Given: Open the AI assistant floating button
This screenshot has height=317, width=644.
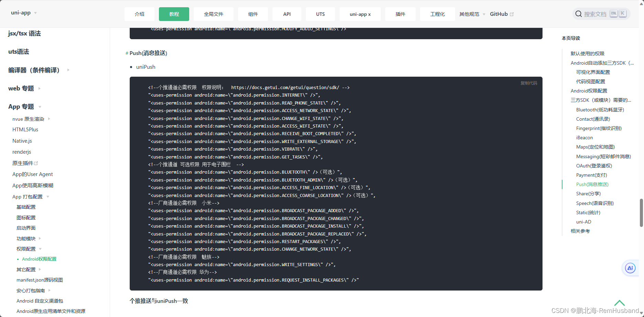Looking at the screenshot, I should (630, 268).
